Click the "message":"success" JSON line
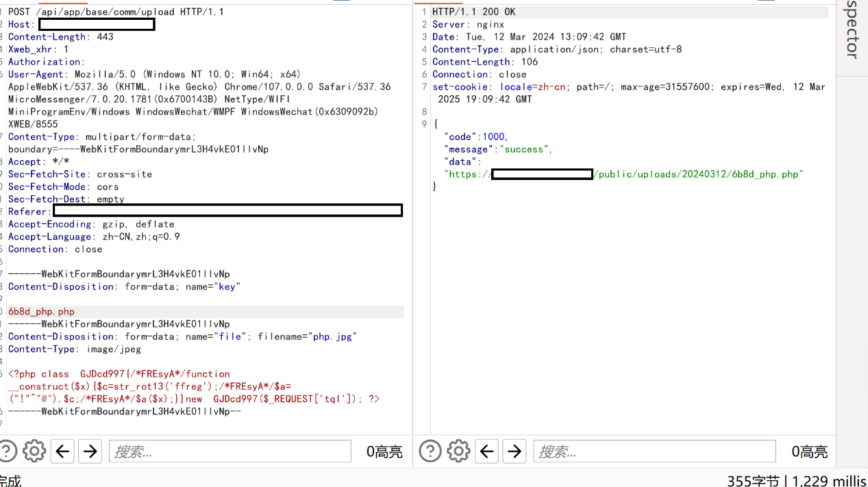868x487 pixels. [x=498, y=149]
